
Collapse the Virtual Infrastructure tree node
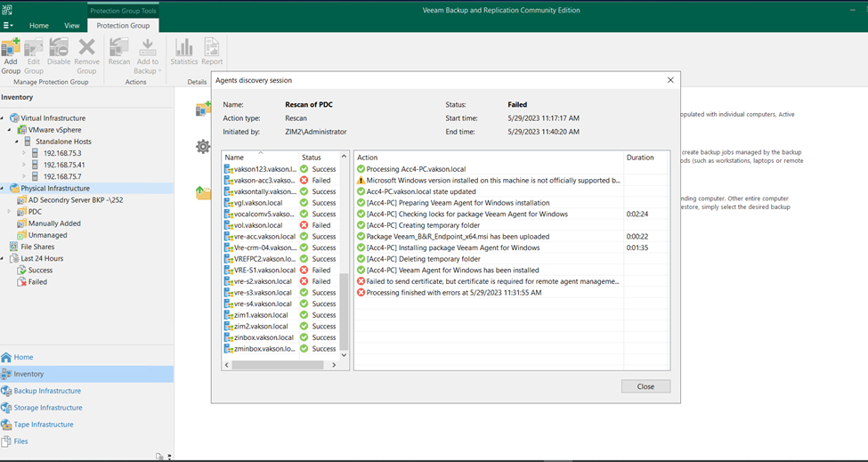coord(2,118)
